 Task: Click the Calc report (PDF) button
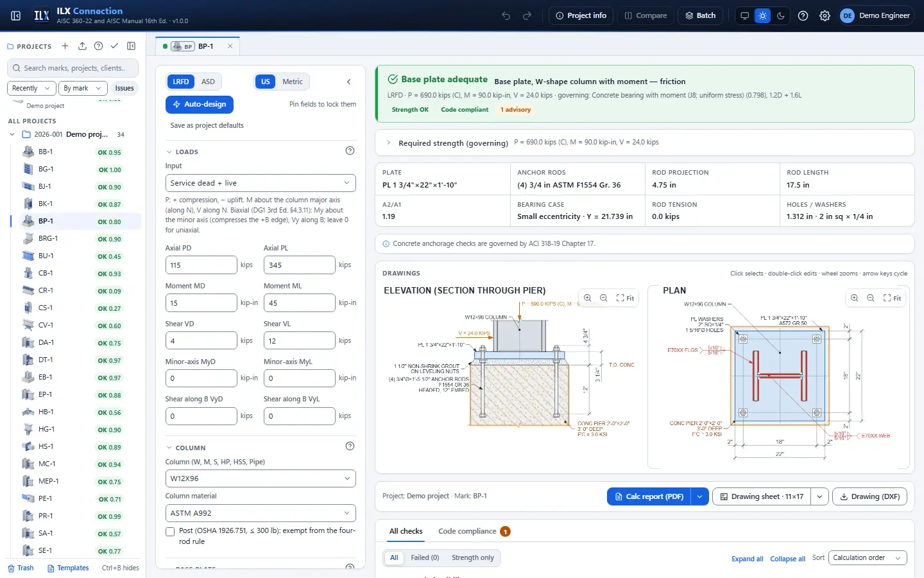649,496
